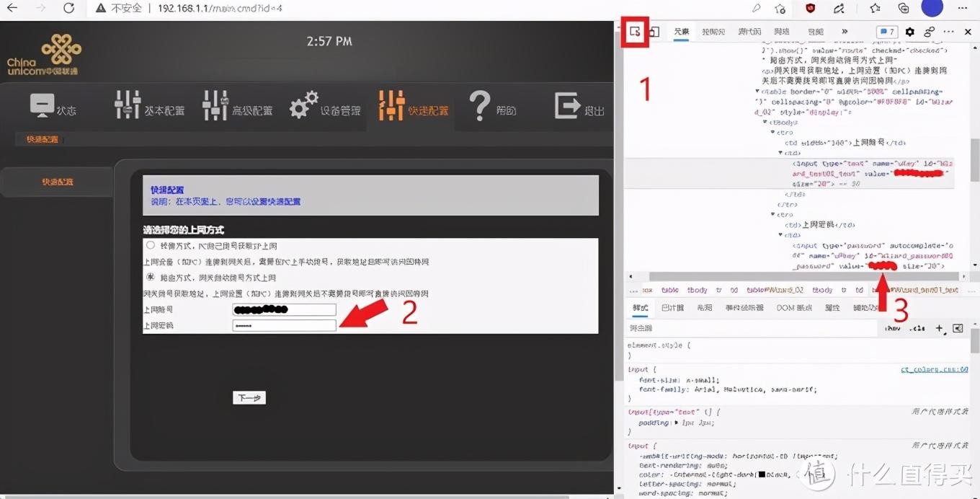Refresh the router configuration page

[68, 10]
